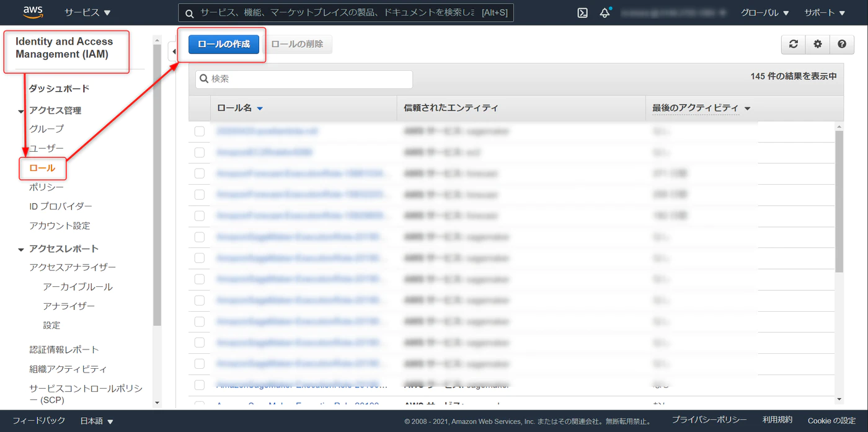This screenshot has height=432, width=868.
Task: Focus the top AWS service search bar
Action: pos(346,12)
